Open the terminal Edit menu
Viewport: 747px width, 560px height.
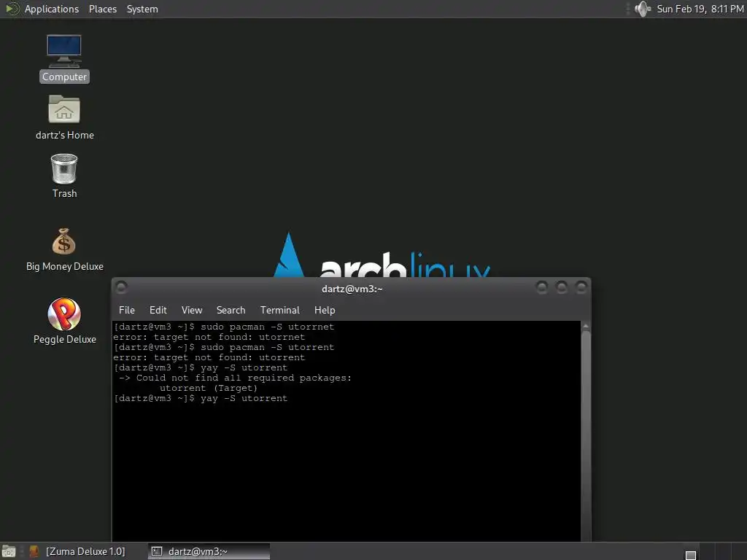coord(158,310)
